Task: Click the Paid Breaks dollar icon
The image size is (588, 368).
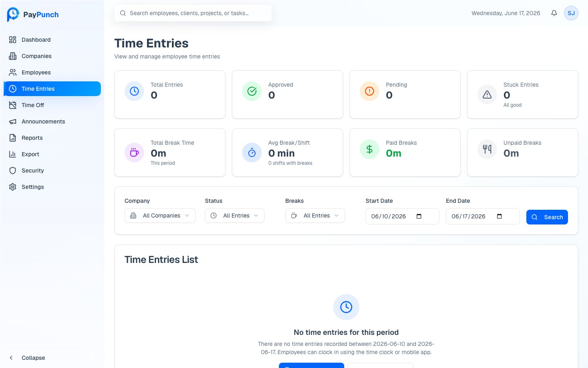Action: (370, 149)
